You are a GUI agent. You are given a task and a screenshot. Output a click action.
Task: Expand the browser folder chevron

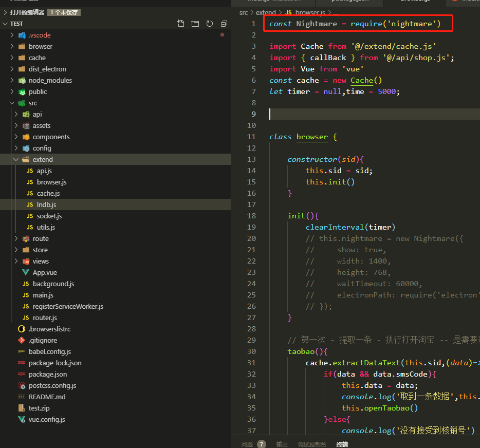pyautogui.click(x=12, y=47)
